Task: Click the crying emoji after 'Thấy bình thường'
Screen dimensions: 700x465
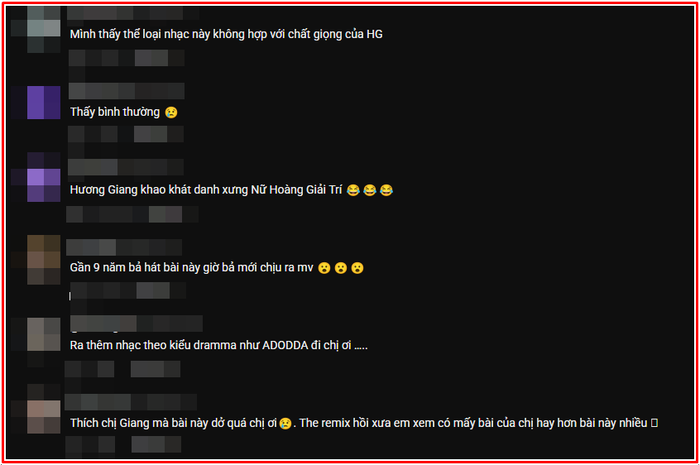Action: (171, 112)
